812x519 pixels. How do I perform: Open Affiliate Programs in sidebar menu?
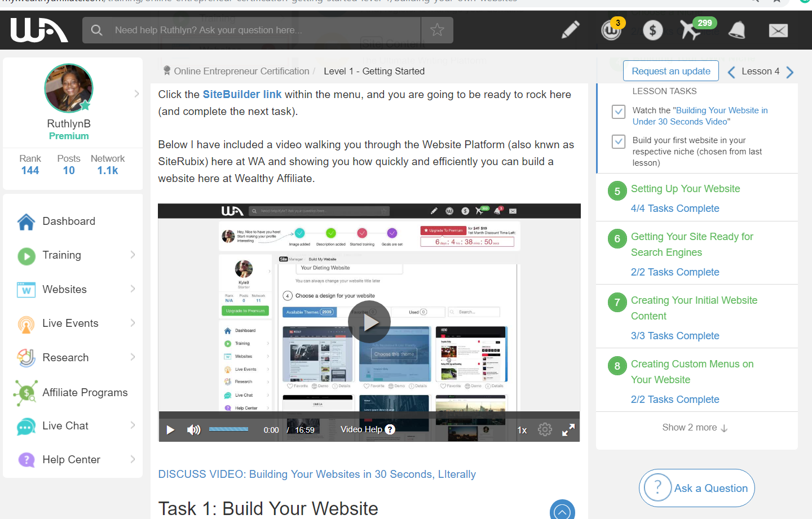(x=85, y=392)
